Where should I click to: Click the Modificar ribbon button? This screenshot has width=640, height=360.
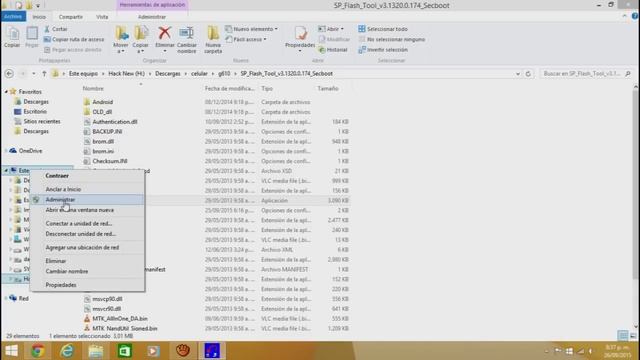click(334, 40)
